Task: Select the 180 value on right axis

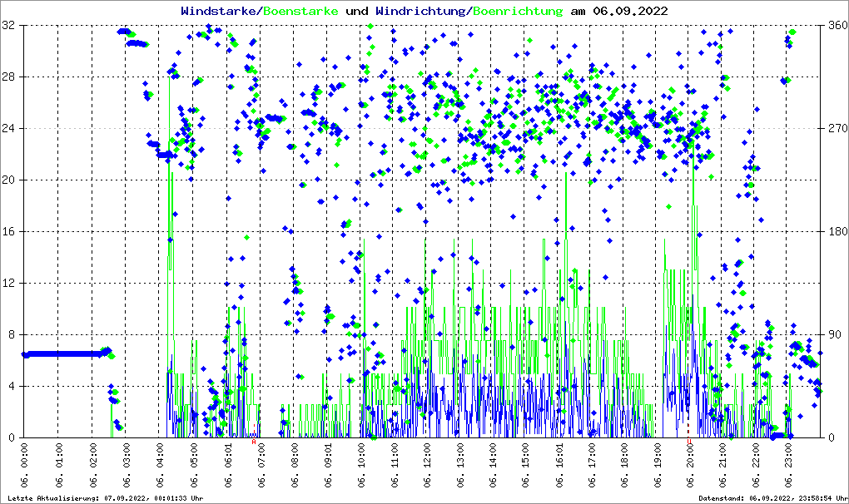Action: 836,232
